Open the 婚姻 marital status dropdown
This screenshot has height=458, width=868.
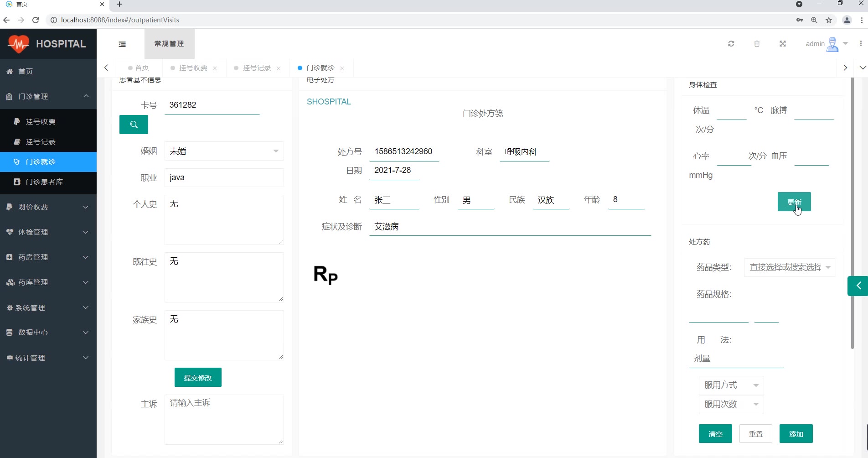click(224, 151)
